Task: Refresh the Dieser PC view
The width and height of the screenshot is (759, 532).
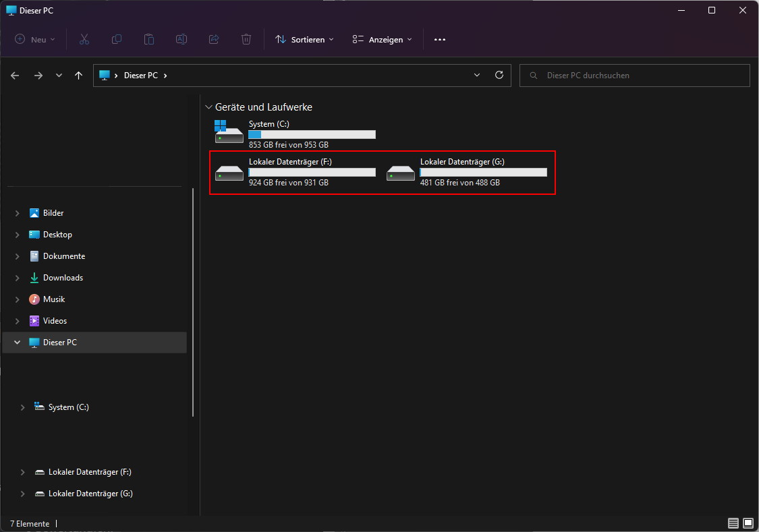Action: tap(499, 76)
